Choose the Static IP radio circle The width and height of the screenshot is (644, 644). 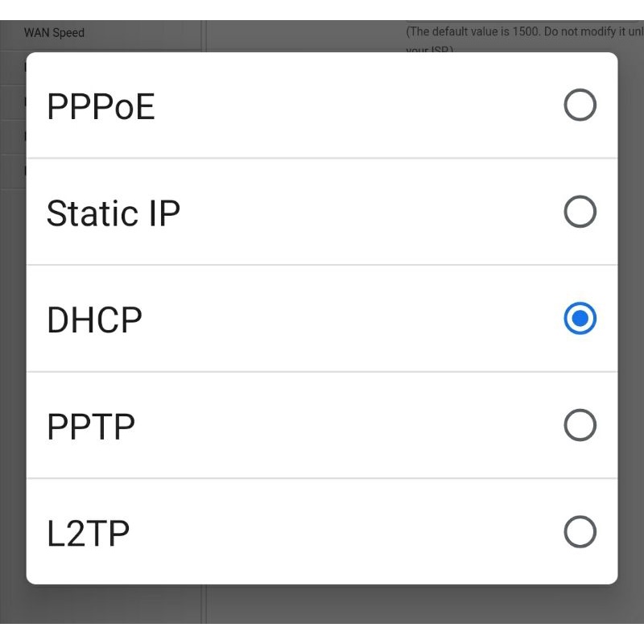coord(580,213)
